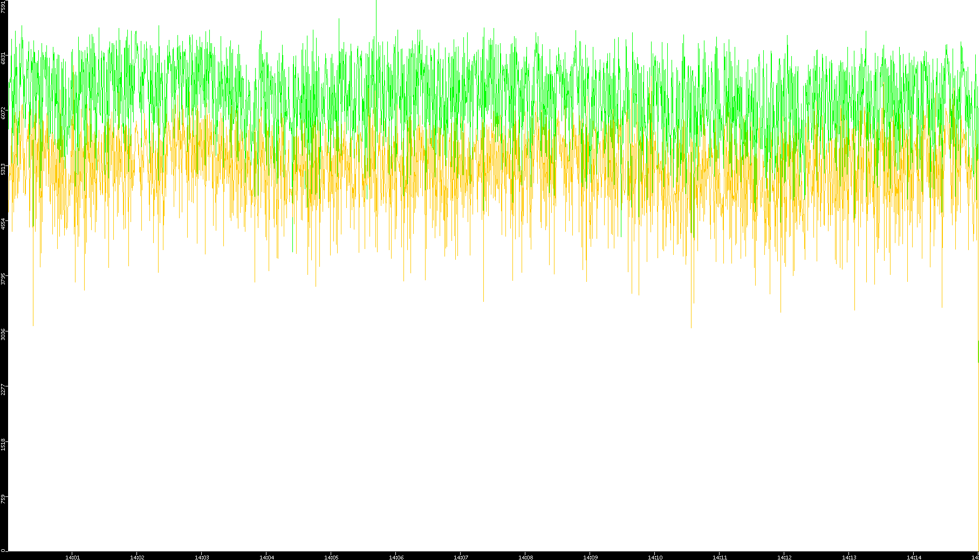Click the 14:13 time axis label

[849, 557]
